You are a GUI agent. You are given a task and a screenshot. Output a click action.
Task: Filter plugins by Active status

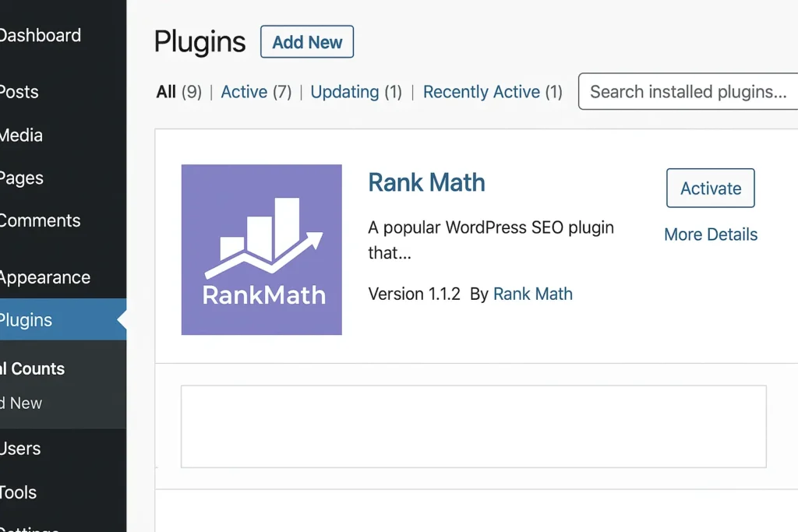(x=244, y=91)
